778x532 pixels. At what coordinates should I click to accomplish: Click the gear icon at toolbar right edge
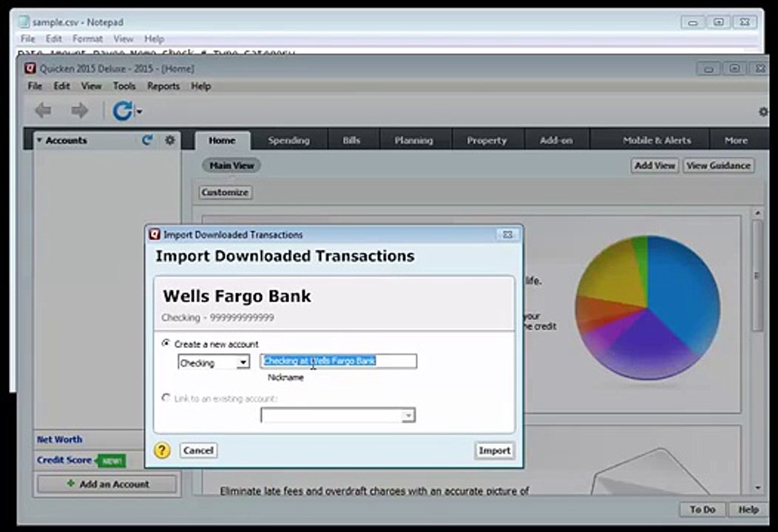coord(764,112)
